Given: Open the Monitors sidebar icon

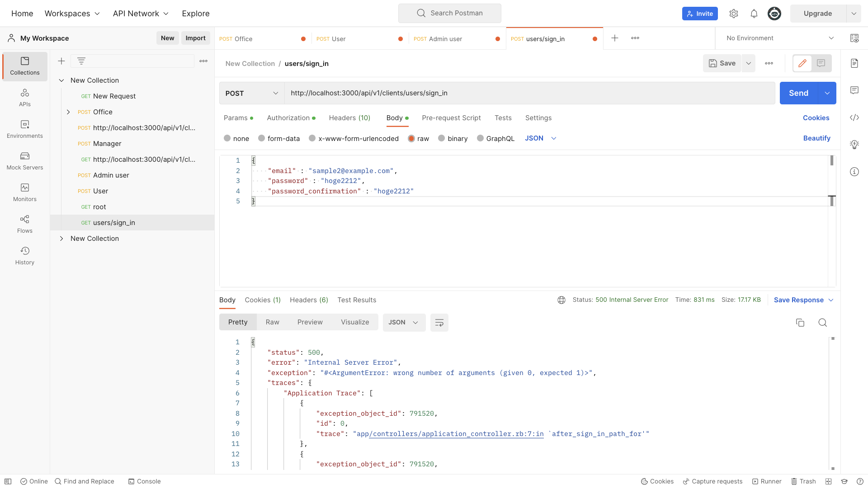Looking at the screenshot, I should (x=25, y=192).
